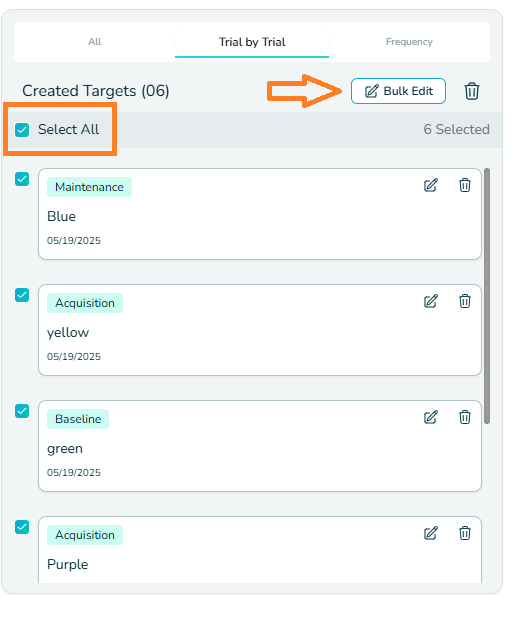Edit the green target with pencil icon
Screen dimensions: 517x622
[431, 417]
